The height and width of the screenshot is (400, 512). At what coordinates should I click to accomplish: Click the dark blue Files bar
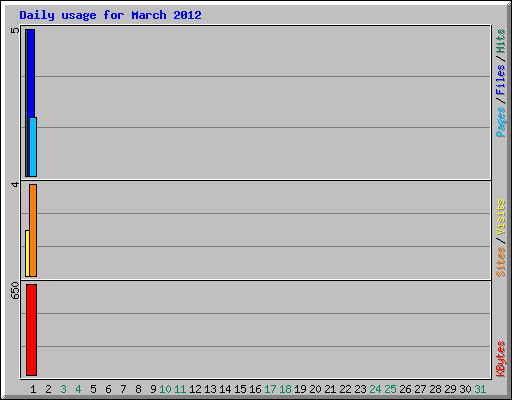[x=31, y=73]
